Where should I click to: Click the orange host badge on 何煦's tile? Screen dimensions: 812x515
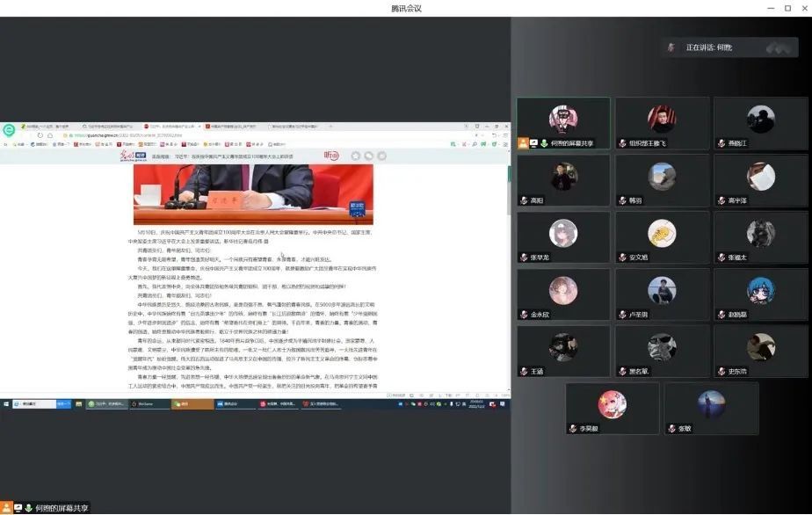(x=523, y=142)
